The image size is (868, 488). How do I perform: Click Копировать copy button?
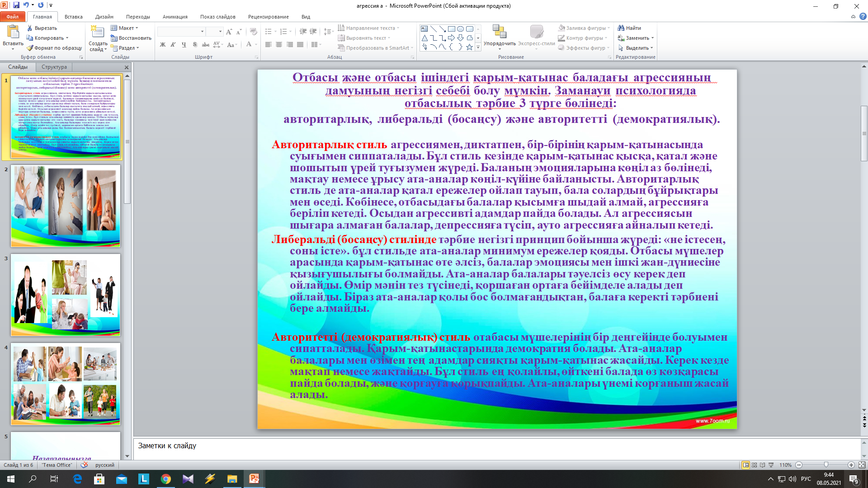coord(47,38)
